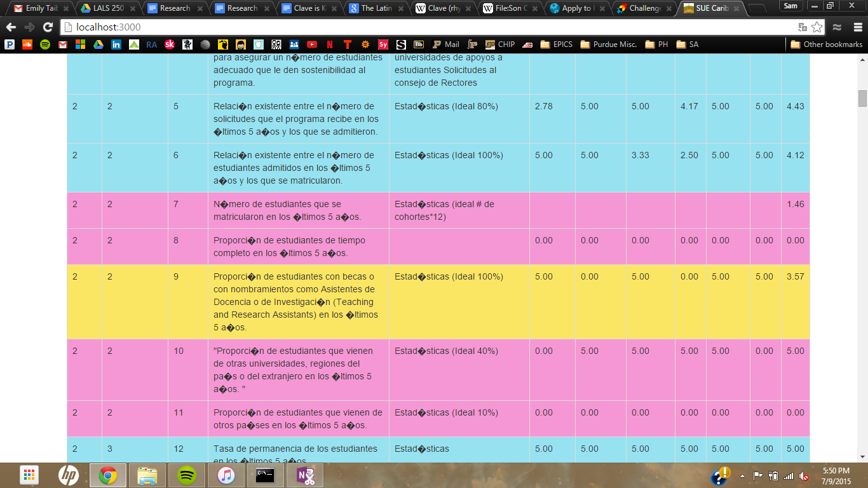
Task: Click 'Estad�sticas (Ideal 40%)' cell
Action: (459, 370)
